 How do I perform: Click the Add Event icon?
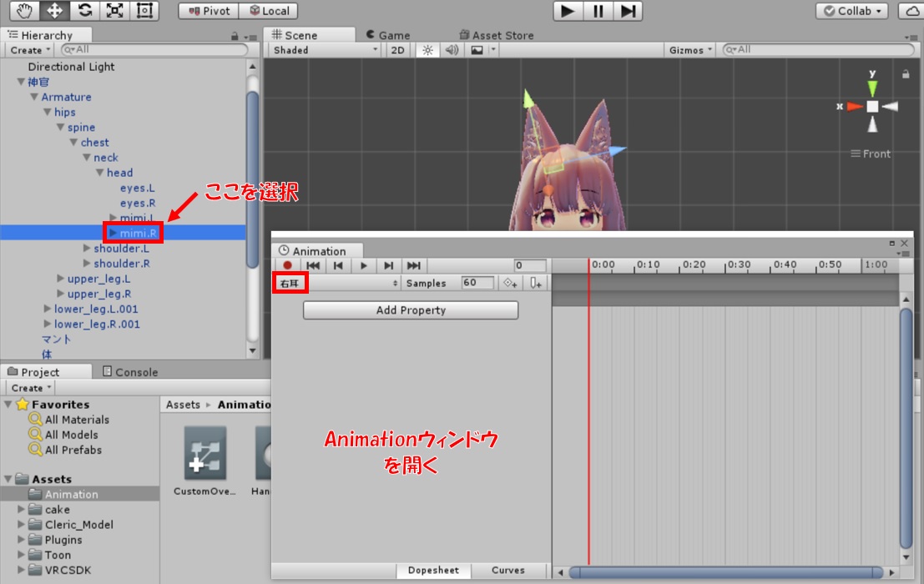537,284
